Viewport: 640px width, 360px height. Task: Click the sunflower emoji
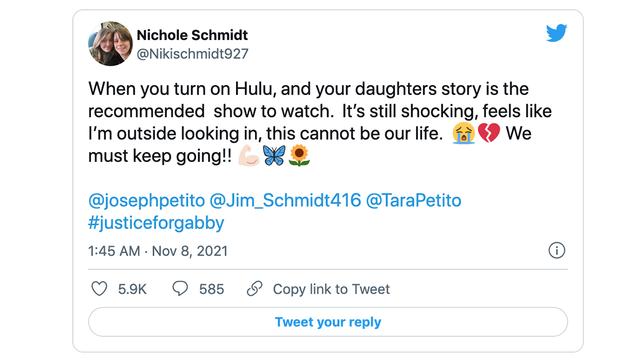(299, 156)
